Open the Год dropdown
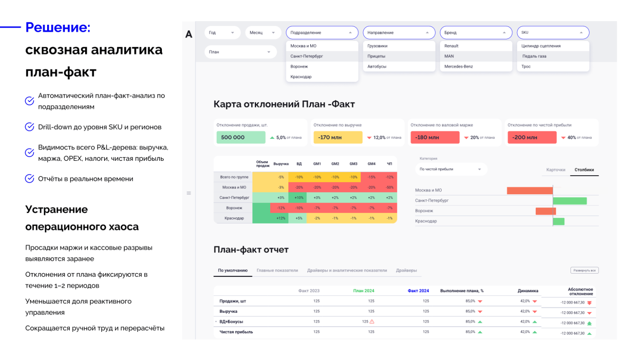 click(222, 33)
